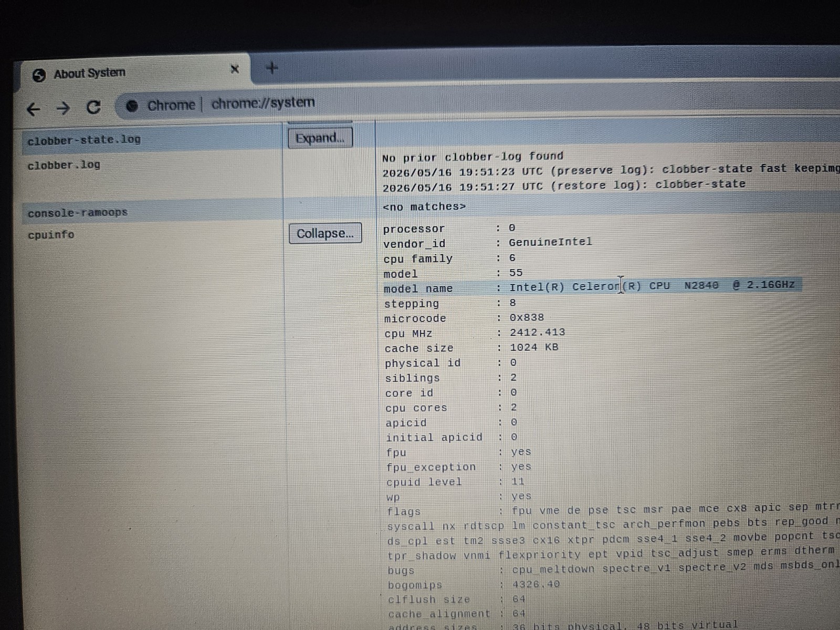Viewport: 840px width, 630px height.
Task: Go back using the browser back arrow
Action: click(33, 109)
